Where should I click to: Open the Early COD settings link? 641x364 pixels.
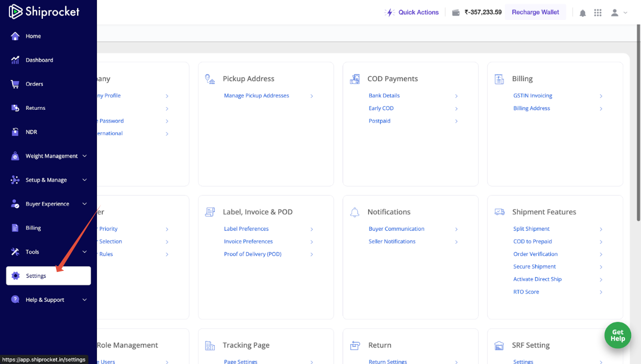(x=381, y=108)
